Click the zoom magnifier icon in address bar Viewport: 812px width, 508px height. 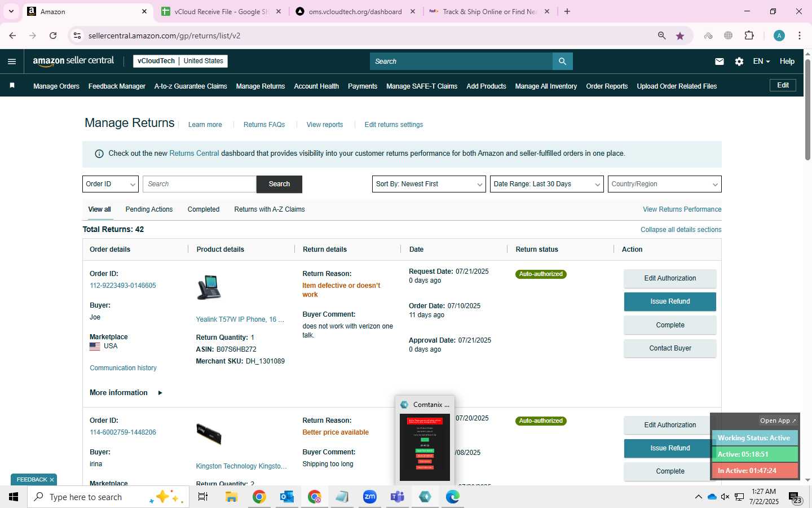click(662, 36)
